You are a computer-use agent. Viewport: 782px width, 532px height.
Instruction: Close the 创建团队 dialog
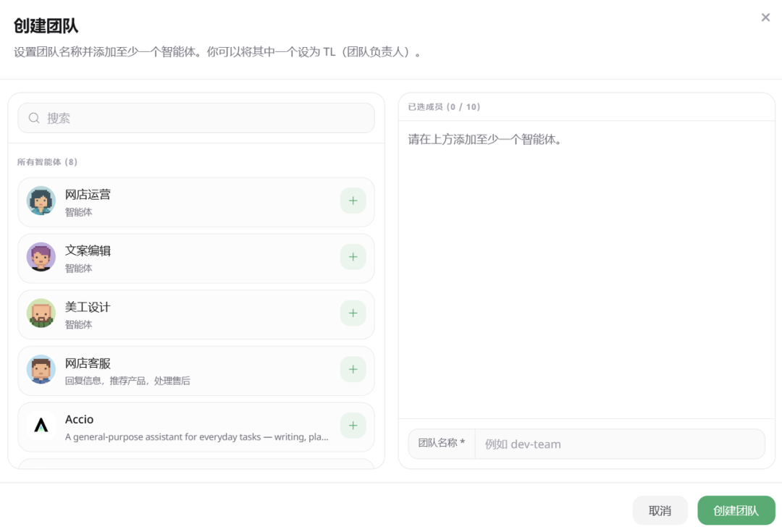pos(765,17)
